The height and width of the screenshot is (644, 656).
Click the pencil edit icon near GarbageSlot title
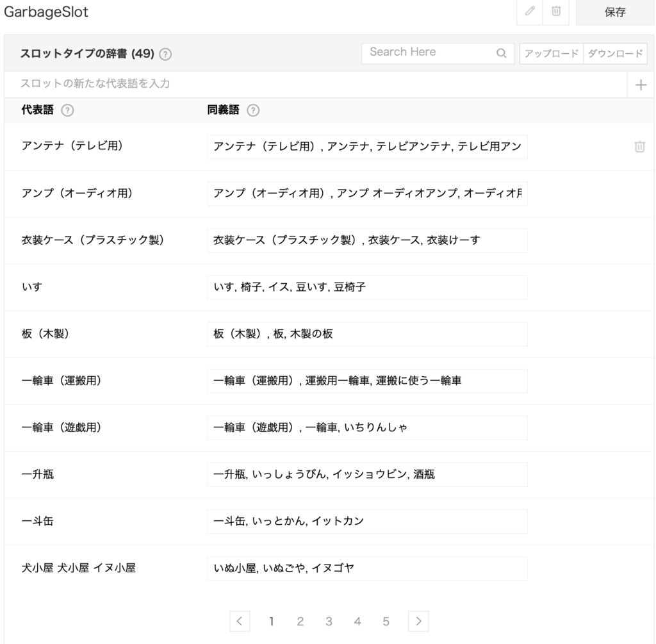[x=529, y=12]
